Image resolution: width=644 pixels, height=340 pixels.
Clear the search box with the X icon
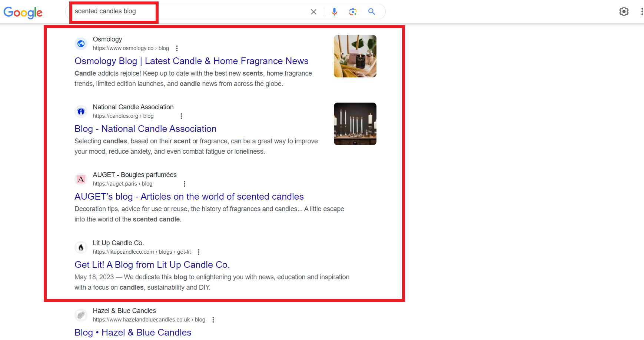313,12
